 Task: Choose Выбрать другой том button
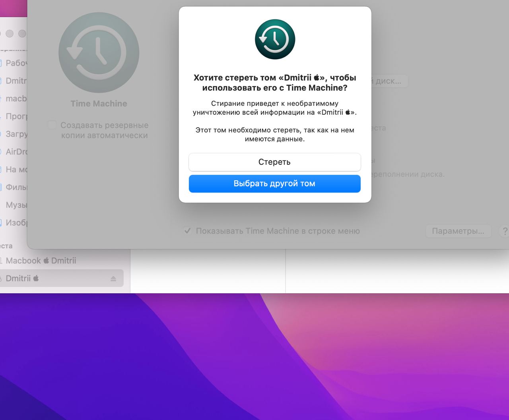pyautogui.click(x=274, y=184)
